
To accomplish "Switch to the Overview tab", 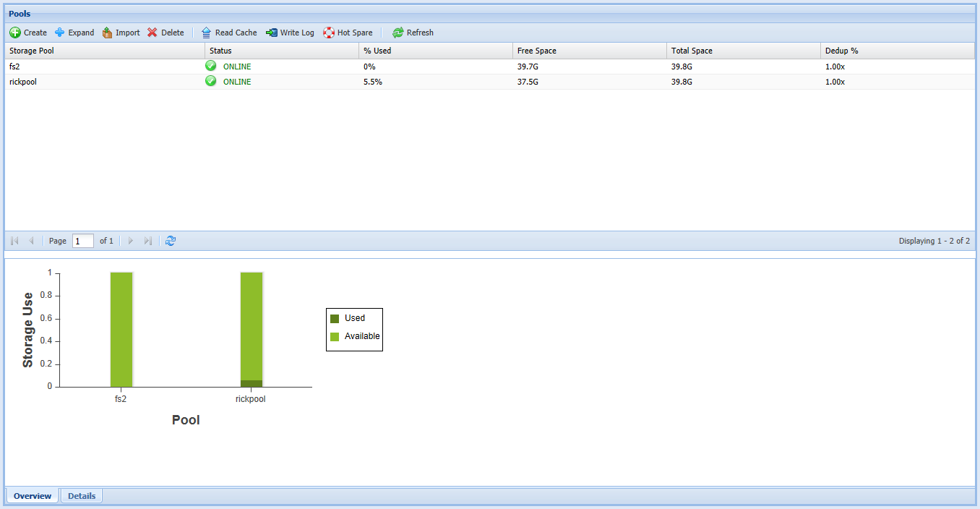I will click(x=33, y=496).
